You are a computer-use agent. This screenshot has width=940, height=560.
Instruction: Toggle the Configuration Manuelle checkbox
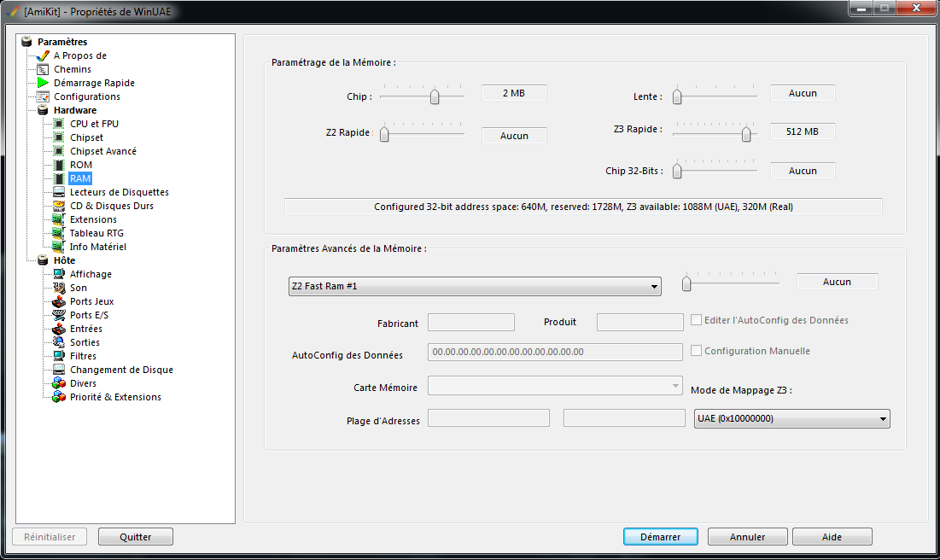(697, 351)
